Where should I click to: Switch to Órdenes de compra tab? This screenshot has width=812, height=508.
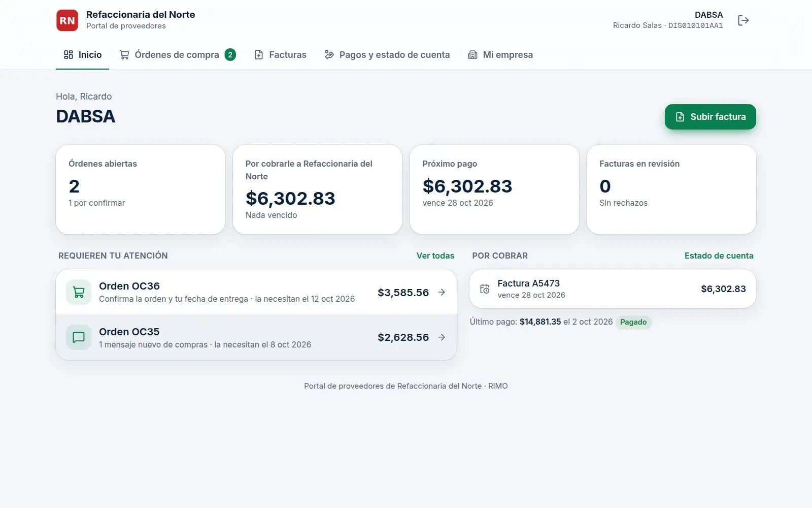pyautogui.click(x=178, y=55)
